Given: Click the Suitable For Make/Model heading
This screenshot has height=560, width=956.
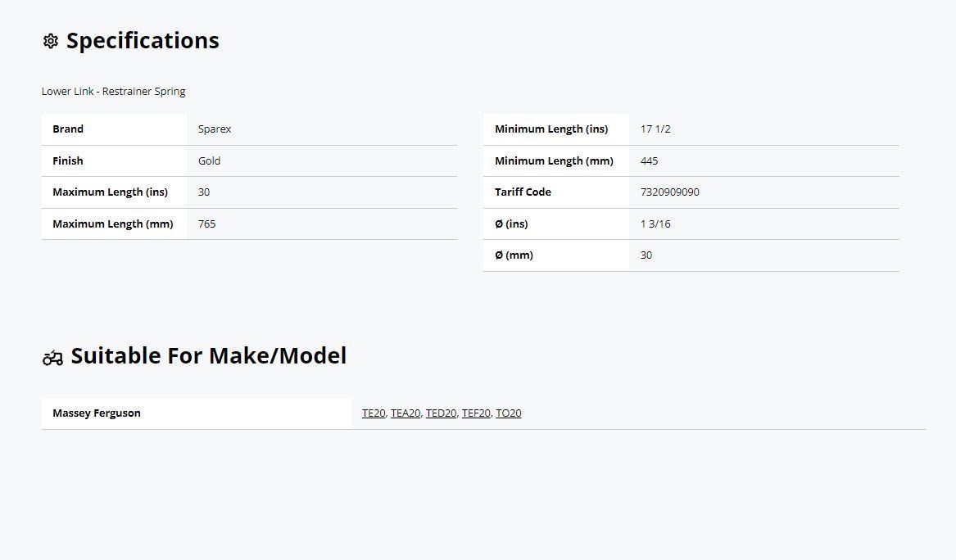Looking at the screenshot, I should click(208, 356).
